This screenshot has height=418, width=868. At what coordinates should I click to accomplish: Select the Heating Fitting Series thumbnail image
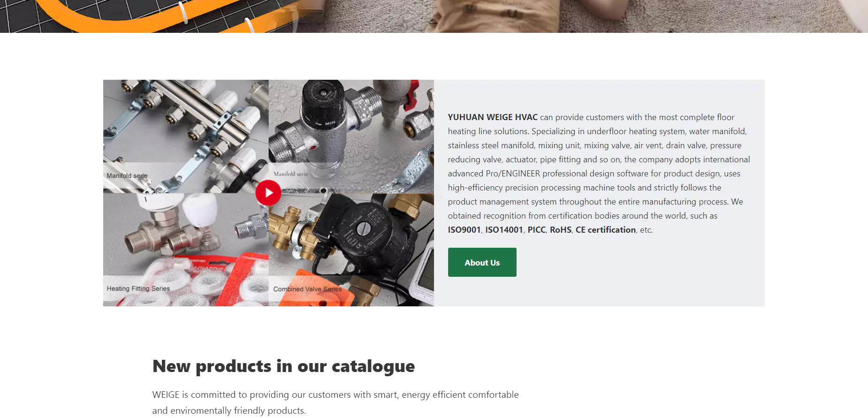tap(186, 250)
